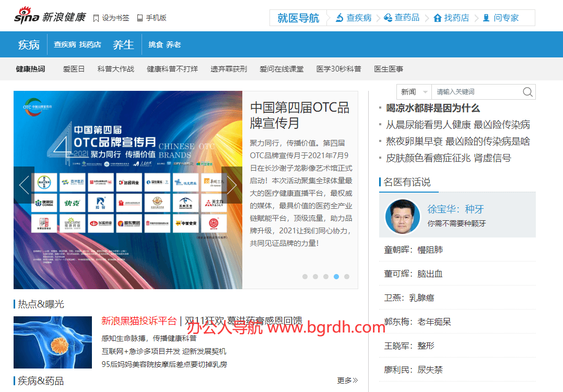Open the 新闻 search category dropdown
This screenshot has height=392, width=563.
(414, 91)
